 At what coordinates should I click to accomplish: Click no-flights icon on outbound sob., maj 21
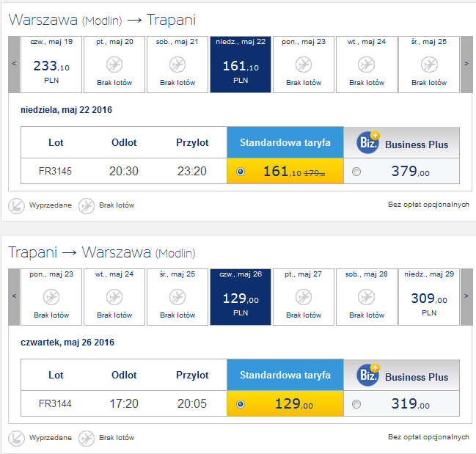177,64
